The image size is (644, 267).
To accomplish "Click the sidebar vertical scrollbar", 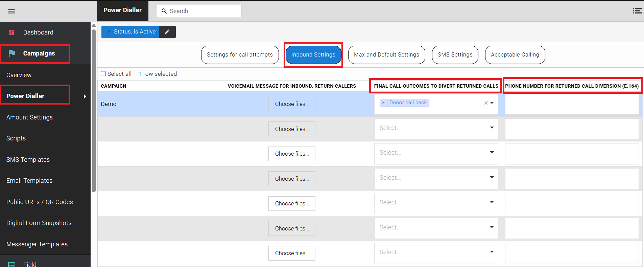I will pyautogui.click(x=94, y=111).
